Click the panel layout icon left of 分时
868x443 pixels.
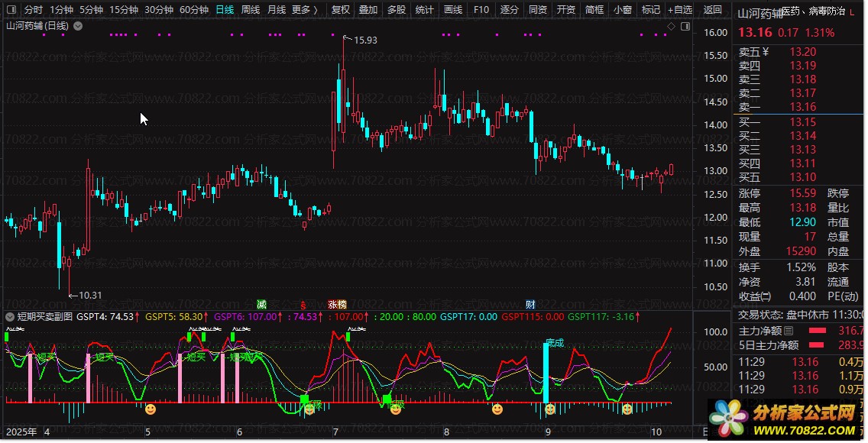coord(10,10)
